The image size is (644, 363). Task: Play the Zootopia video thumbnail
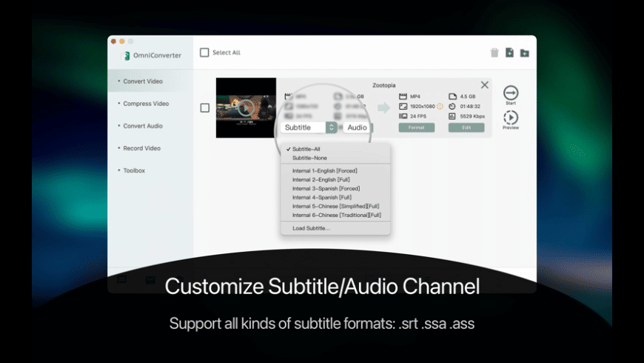pos(246,107)
